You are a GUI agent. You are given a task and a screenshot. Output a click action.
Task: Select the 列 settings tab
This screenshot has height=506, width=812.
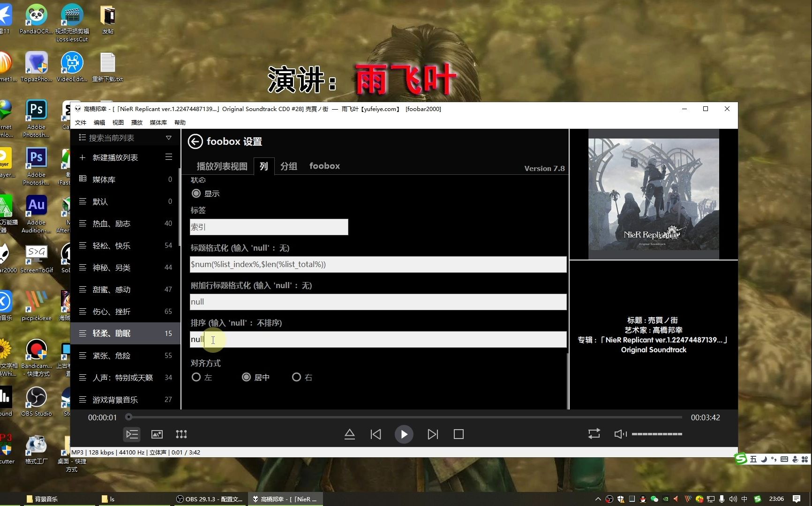pyautogui.click(x=264, y=166)
